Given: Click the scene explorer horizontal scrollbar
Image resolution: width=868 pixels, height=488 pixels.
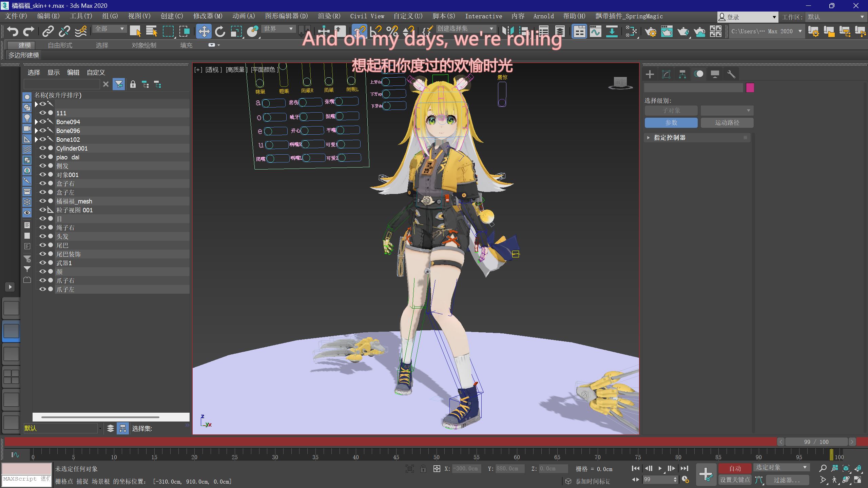Looking at the screenshot, I should 100,417.
